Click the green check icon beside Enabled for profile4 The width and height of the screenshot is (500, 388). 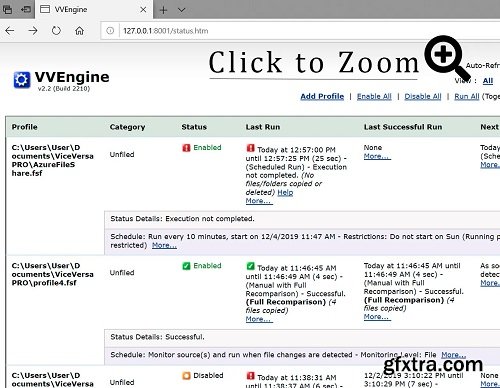186,266
